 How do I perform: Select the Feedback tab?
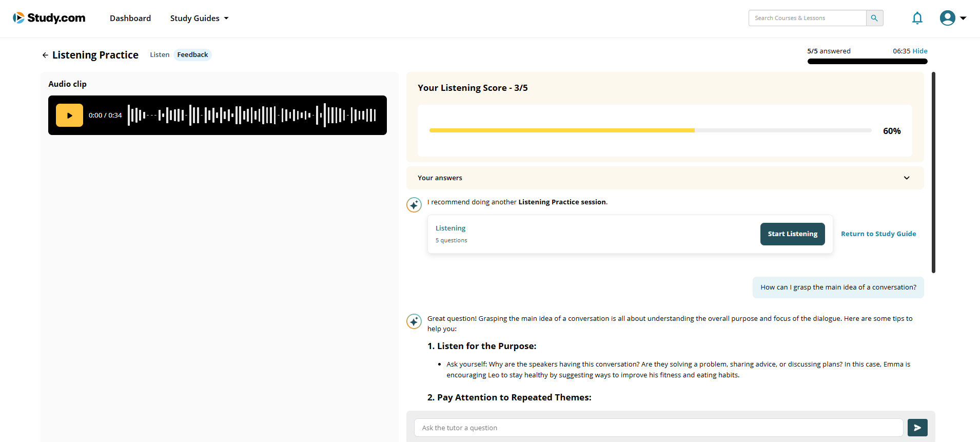point(192,55)
